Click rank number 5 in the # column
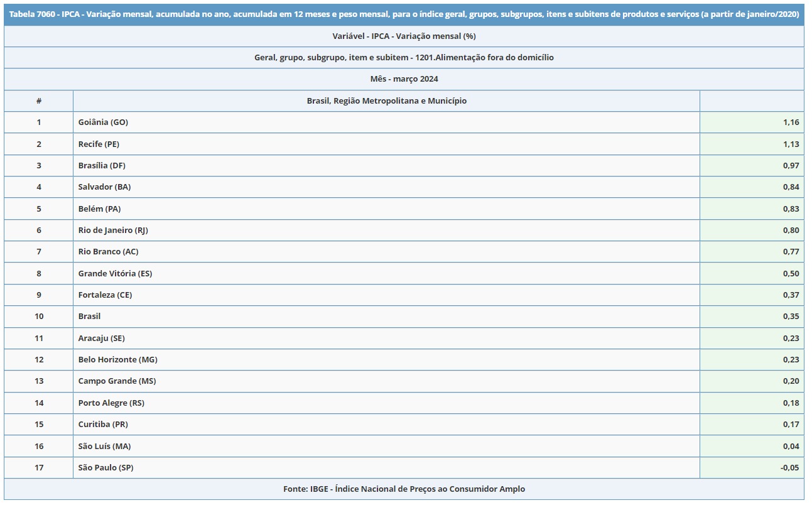 [x=39, y=209]
